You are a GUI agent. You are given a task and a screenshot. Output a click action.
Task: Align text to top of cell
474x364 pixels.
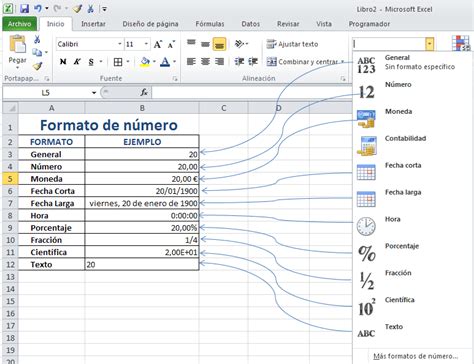click(191, 43)
